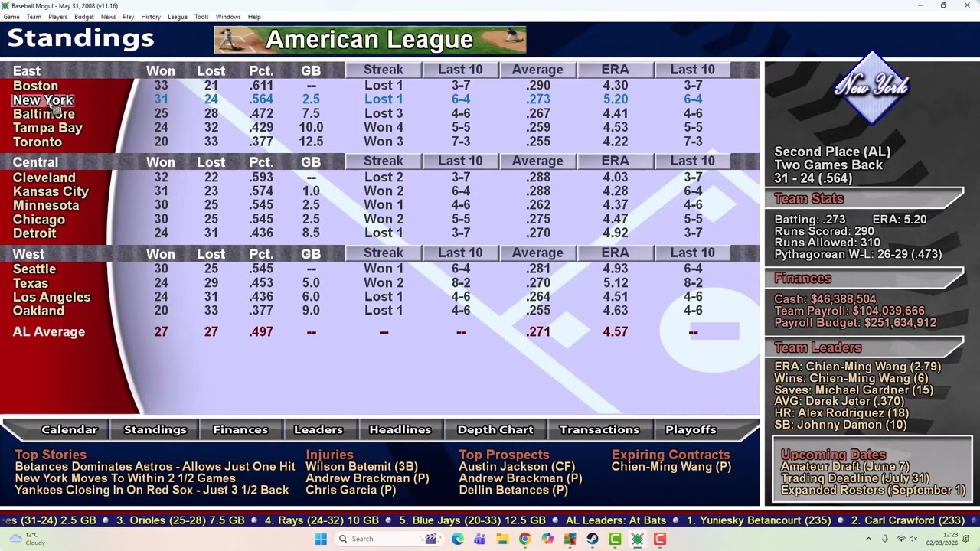Open the Leaders screen button
The height and width of the screenshot is (551, 980).
click(x=318, y=429)
